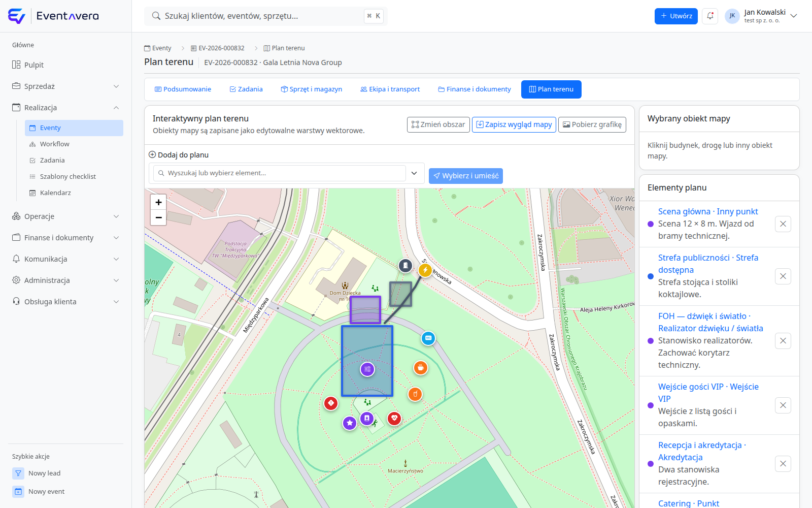Remove Wejście gości VIP element

tap(783, 405)
